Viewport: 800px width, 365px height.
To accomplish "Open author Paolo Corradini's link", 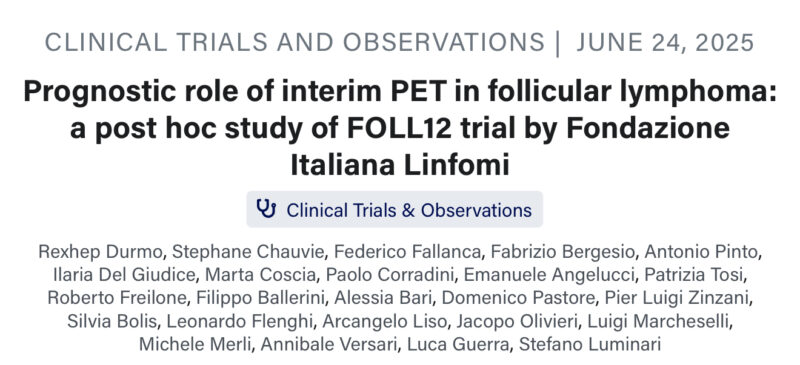I will tap(390, 275).
